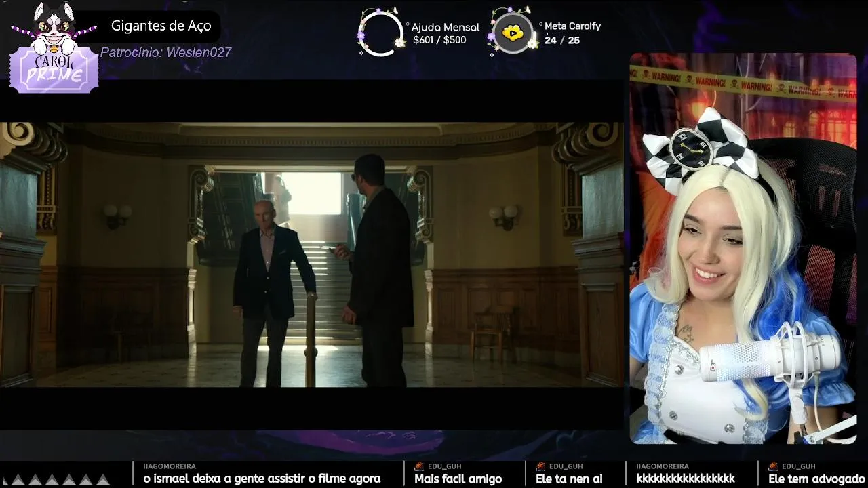Click the badge icon beside 'Ele ta nen ai'
This screenshot has width=868, height=488.
(540, 466)
